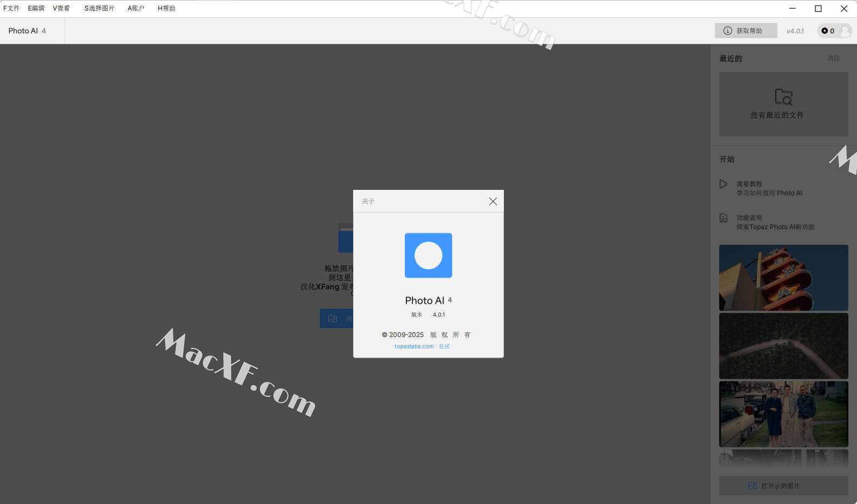Click the empty recent files folder icon
This screenshot has width=857, height=504.
click(784, 97)
